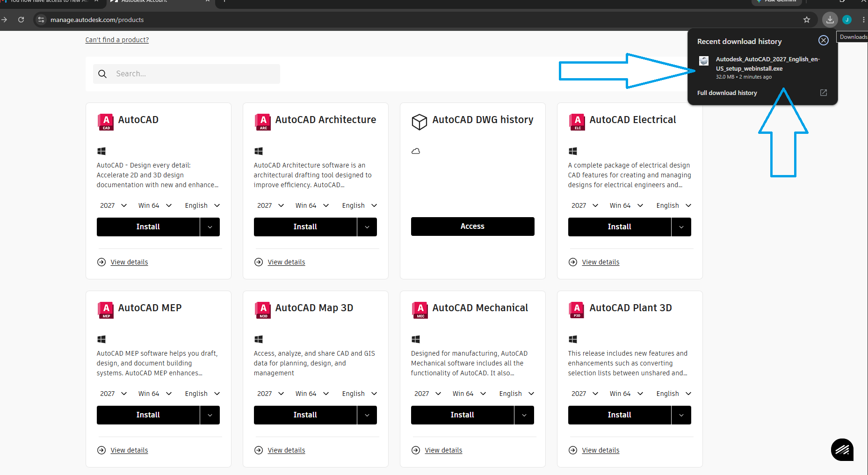Click the 'AutoCAD DWG history' card title
The image size is (868, 475).
pyautogui.click(x=483, y=120)
